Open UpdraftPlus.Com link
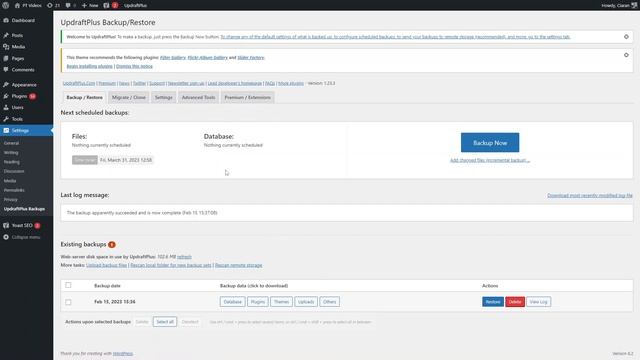The width and height of the screenshot is (640, 360). pyautogui.click(x=79, y=83)
